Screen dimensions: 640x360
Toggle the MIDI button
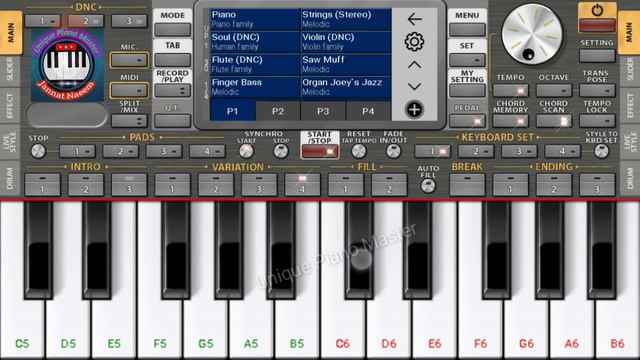pos(129,90)
